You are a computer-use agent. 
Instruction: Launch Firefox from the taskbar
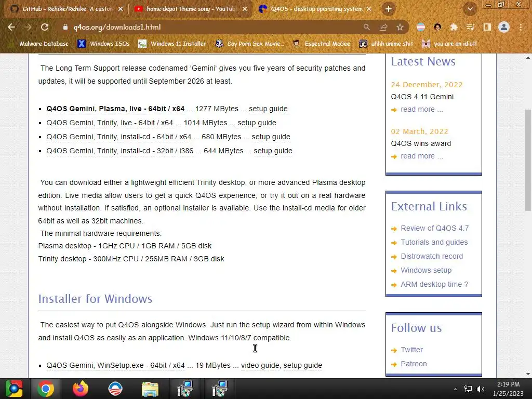coord(81,389)
